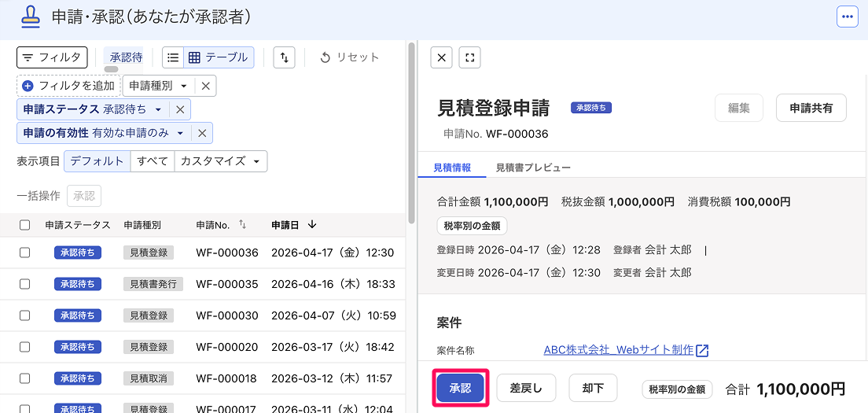Image resolution: width=868 pixels, height=413 pixels.
Task: Open request WF-000030 in the list
Action: [227, 315]
